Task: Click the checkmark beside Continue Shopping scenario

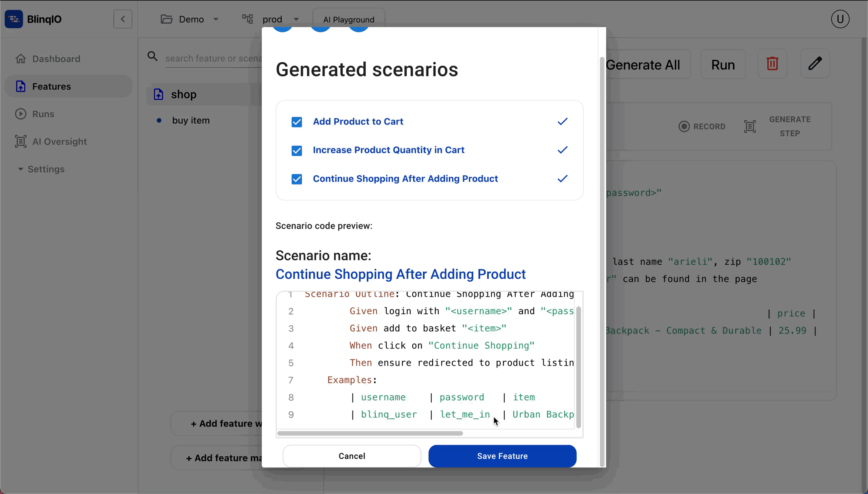Action: pos(562,178)
